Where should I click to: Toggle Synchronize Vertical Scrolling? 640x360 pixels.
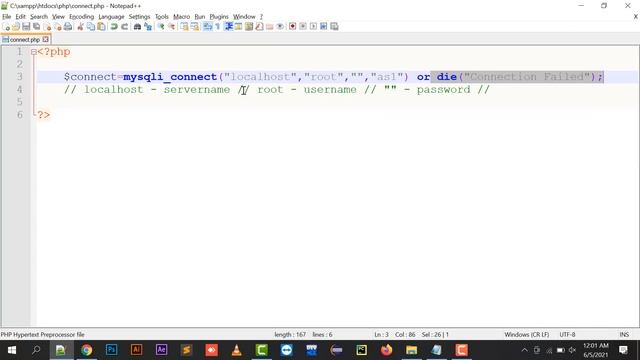(184, 27)
